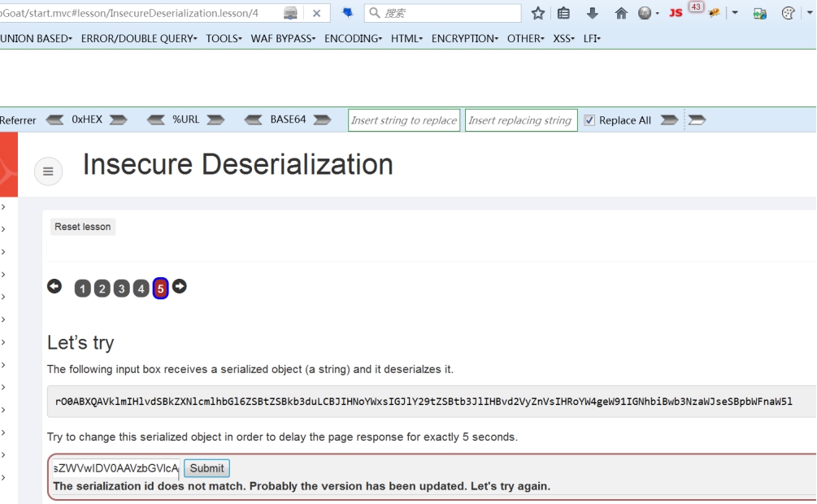Click the bookmark star icon
The width and height of the screenshot is (817, 504).
pyautogui.click(x=538, y=13)
